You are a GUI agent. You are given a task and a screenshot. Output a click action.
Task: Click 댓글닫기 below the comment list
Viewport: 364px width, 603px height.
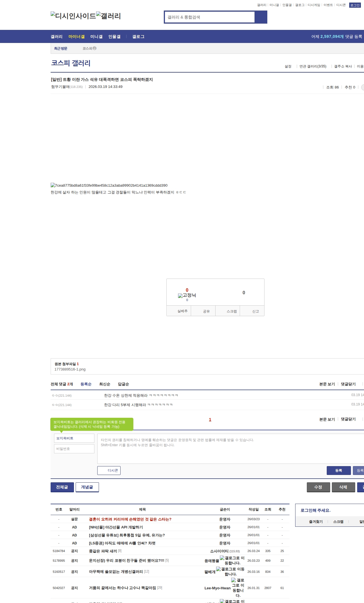(348, 419)
